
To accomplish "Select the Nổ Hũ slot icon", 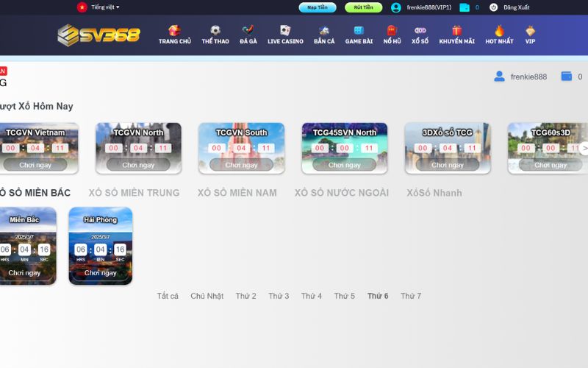I will [392, 31].
